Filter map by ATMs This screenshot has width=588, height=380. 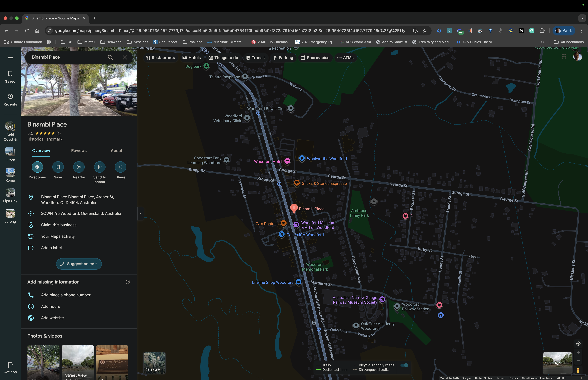(345, 58)
